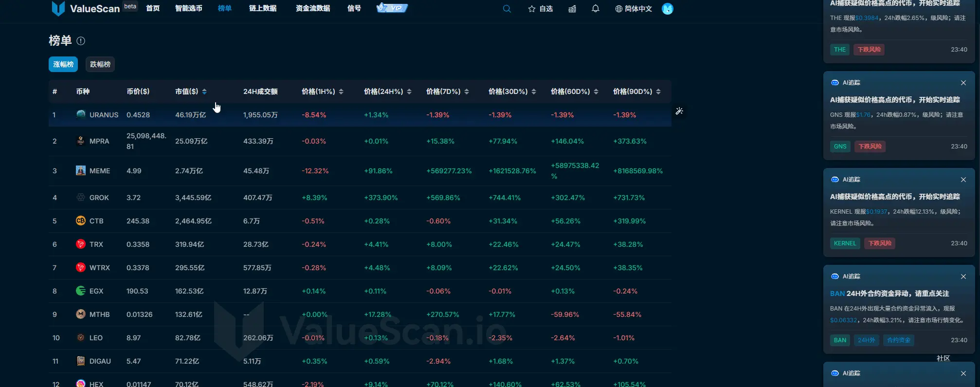Click the info icon next to 榜单
The image size is (980, 387).
coord(81,41)
